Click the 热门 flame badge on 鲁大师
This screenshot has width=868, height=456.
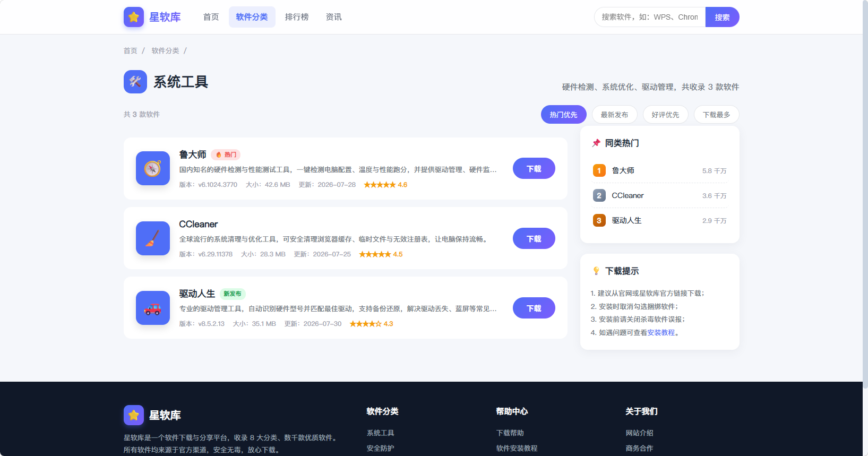click(226, 154)
